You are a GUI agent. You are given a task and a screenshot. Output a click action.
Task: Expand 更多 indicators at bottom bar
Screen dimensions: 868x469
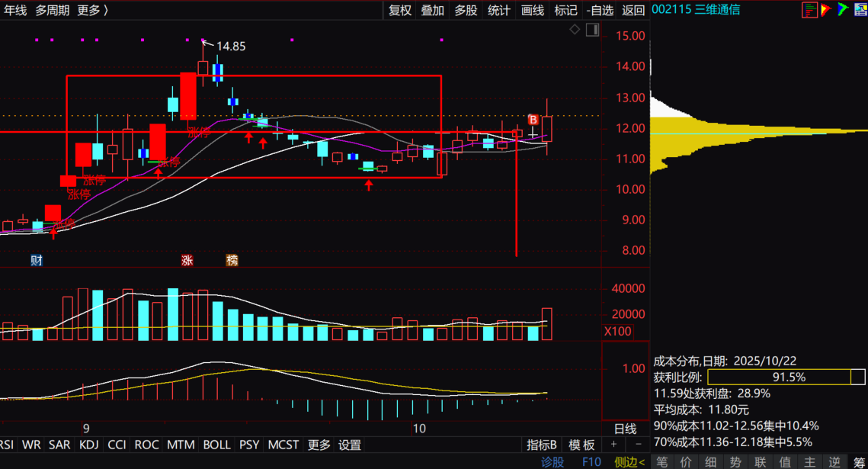tap(319, 445)
